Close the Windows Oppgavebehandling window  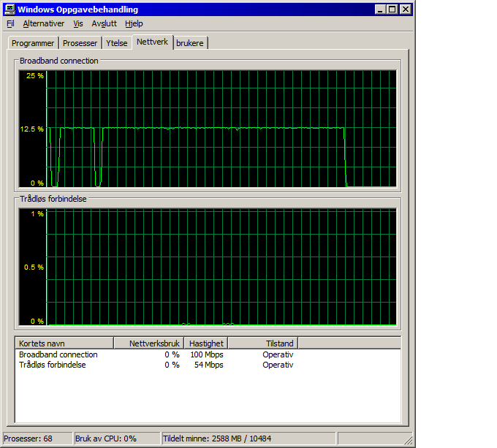406,10
